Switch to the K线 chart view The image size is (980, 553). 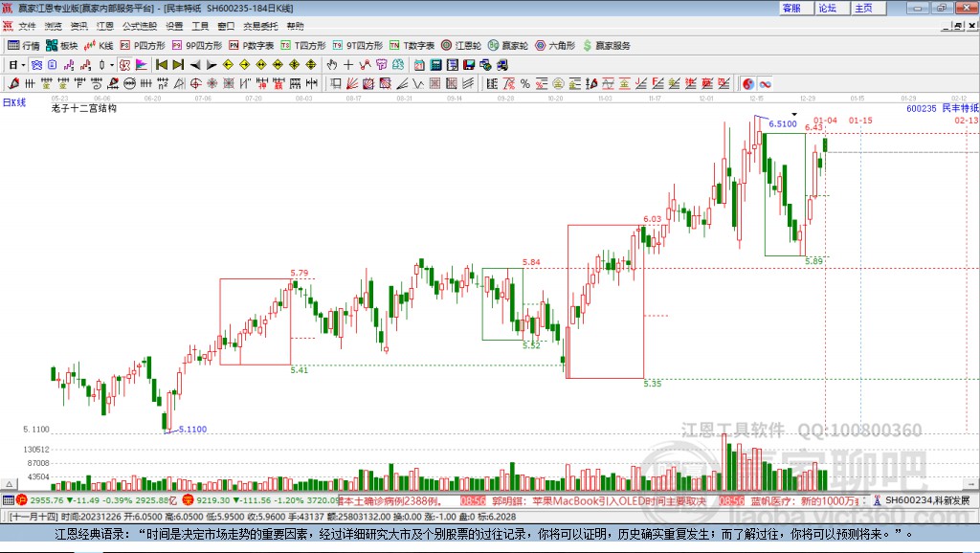tap(99, 46)
